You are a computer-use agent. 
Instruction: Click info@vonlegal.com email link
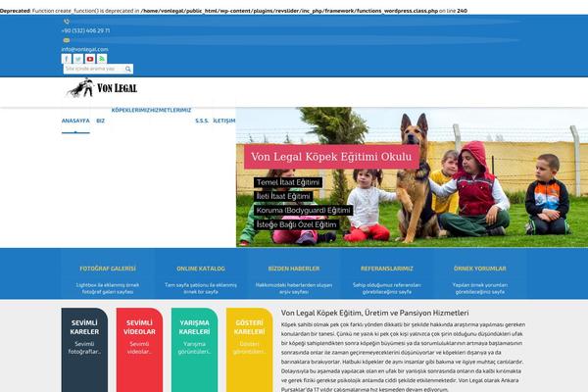(84, 49)
